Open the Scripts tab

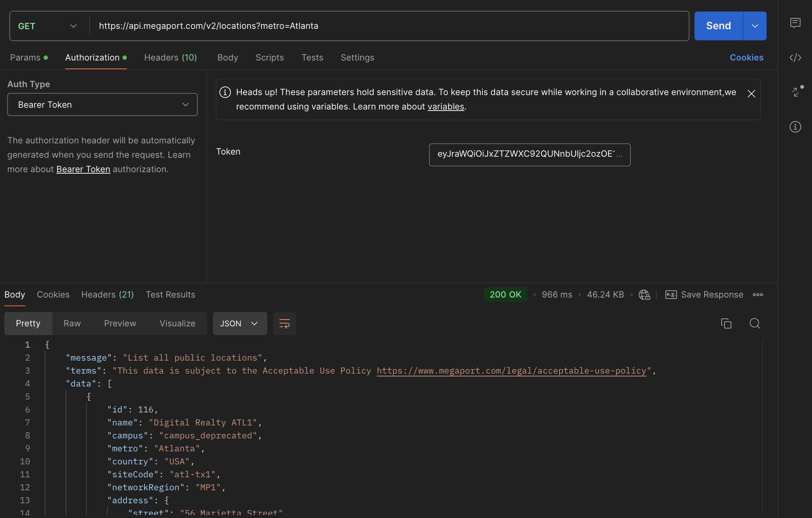point(269,58)
